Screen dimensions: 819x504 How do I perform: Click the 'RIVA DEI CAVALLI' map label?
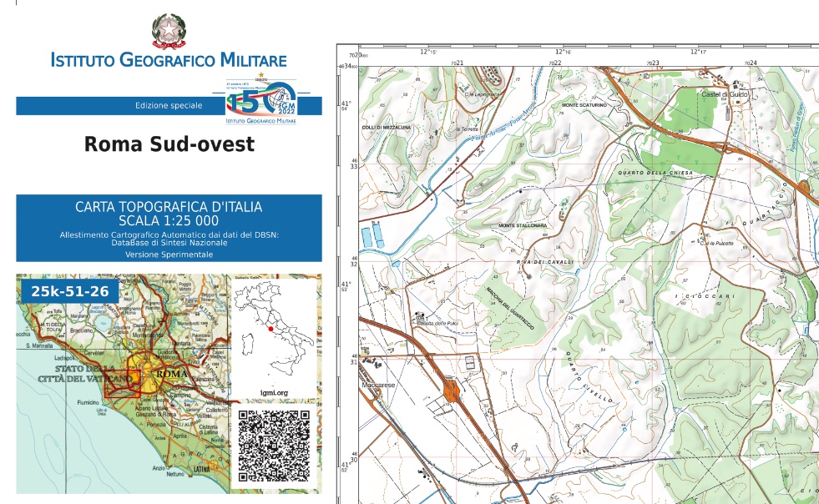(x=545, y=262)
